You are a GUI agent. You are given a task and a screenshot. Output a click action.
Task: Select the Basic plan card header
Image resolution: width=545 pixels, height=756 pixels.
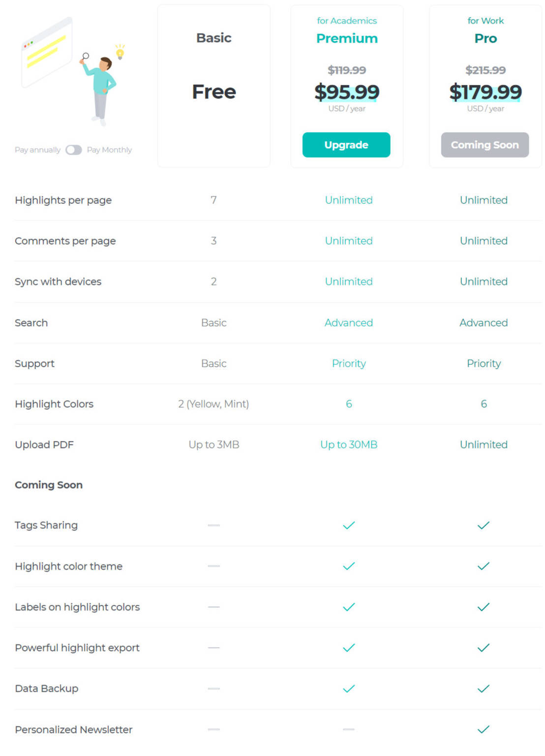coord(213,37)
